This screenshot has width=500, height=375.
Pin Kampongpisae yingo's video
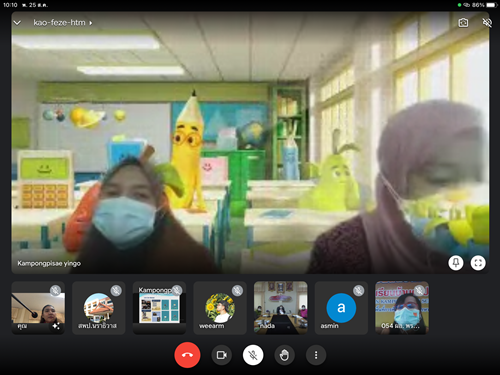[456, 263]
